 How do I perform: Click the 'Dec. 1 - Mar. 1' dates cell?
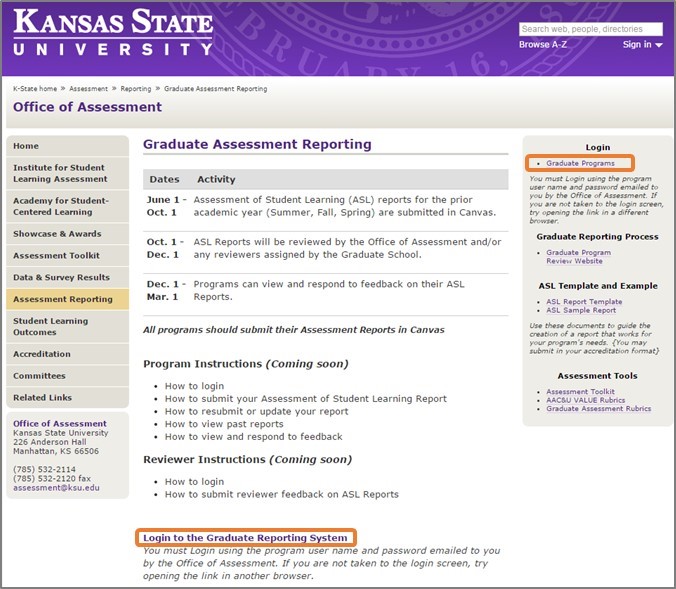166,291
